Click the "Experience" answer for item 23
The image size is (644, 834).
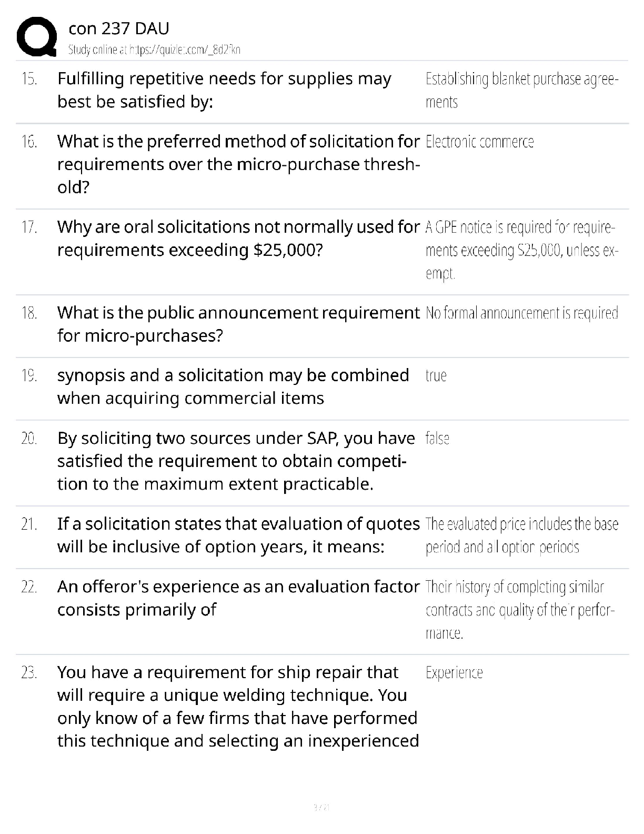tap(454, 673)
